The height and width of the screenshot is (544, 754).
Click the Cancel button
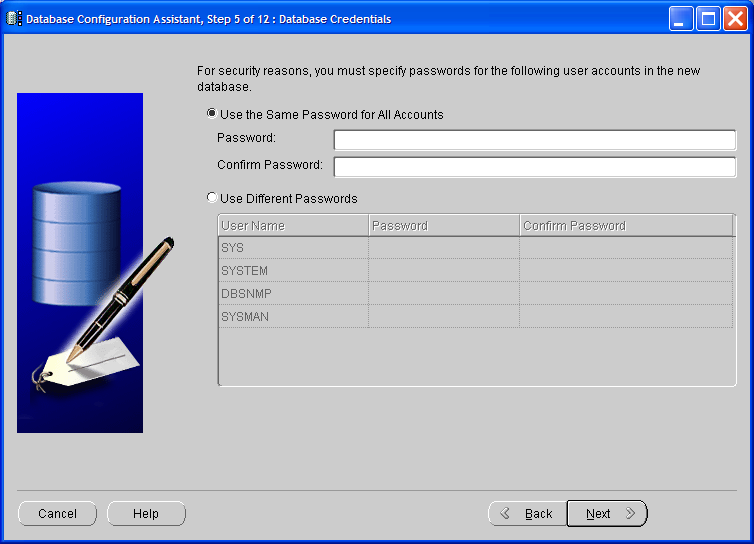(x=57, y=514)
